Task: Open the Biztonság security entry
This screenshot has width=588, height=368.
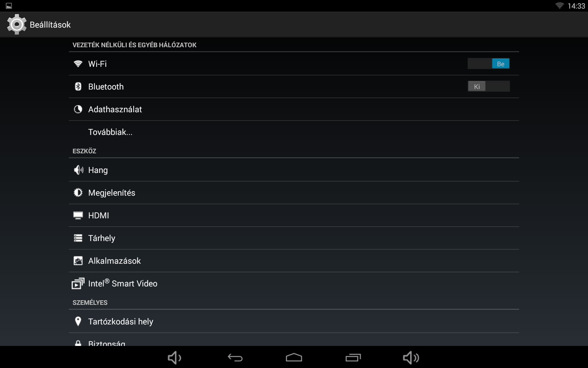Action: point(294,340)
